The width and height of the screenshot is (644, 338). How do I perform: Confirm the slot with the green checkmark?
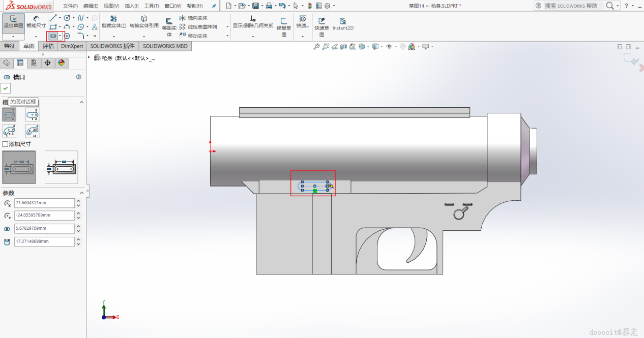click(x=6, y=88)
